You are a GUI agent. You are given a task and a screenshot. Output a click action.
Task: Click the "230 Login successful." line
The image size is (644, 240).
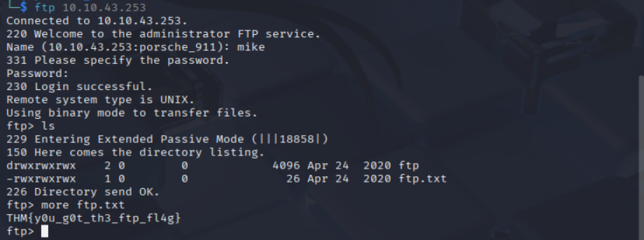(x=79, y=86)
